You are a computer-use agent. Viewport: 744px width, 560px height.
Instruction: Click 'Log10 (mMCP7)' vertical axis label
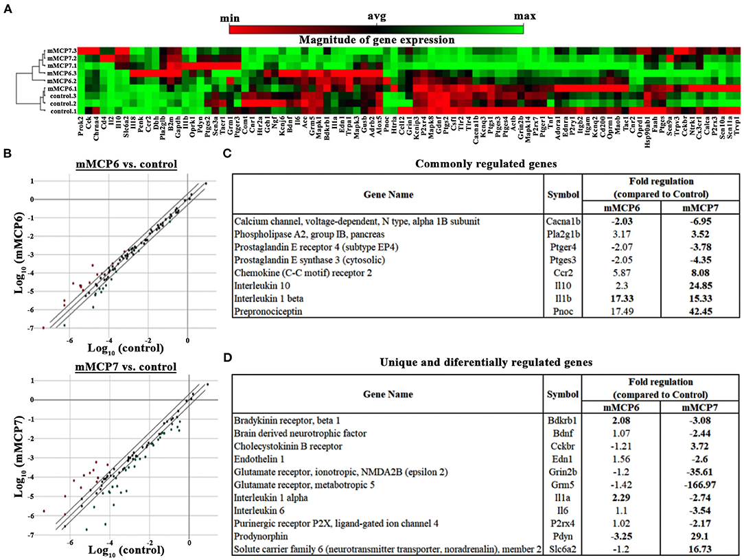point(19,457)
